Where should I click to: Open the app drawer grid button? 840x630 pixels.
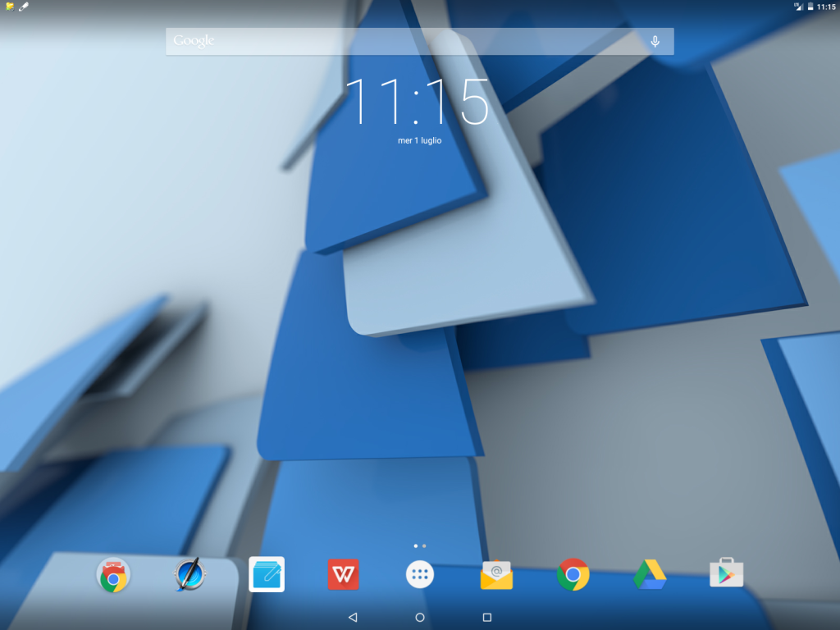click(x=420, y=574)
